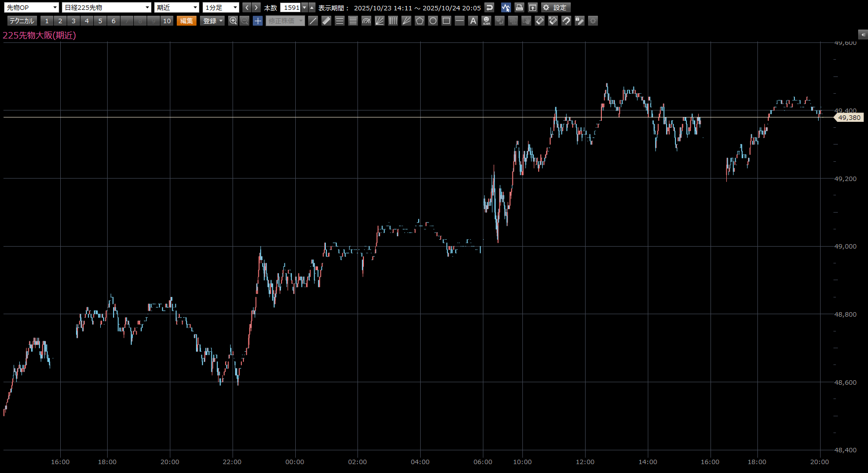868x473 pixels.
Task: Click the print chart icon
Action: click(519, 7)
